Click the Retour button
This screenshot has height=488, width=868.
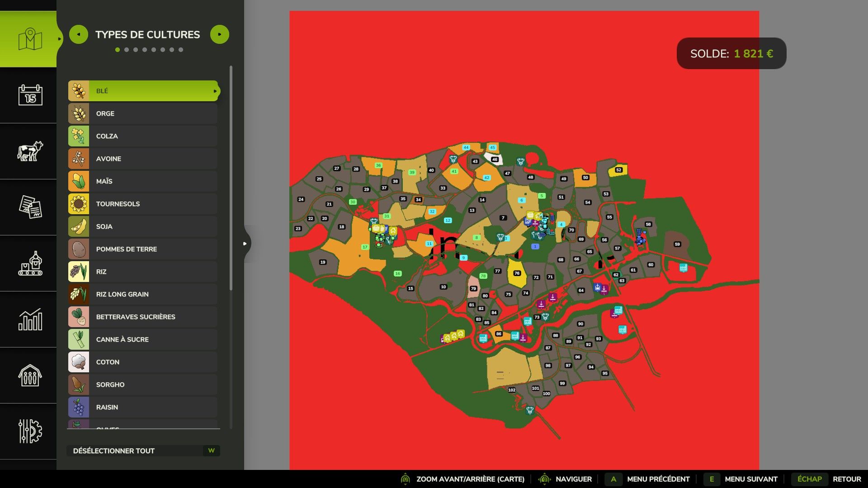[x=846, y=479]
